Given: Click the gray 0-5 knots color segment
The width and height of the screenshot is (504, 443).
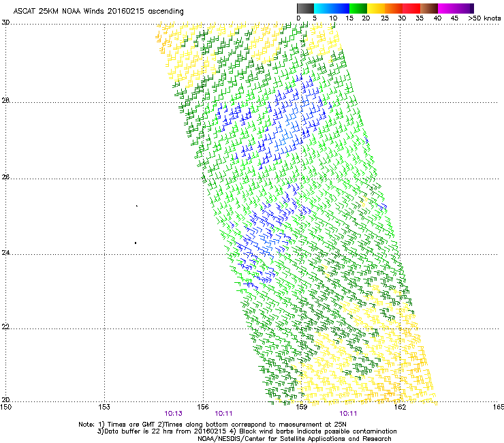Looking at the screenshot, I should (x=305, y=8).
